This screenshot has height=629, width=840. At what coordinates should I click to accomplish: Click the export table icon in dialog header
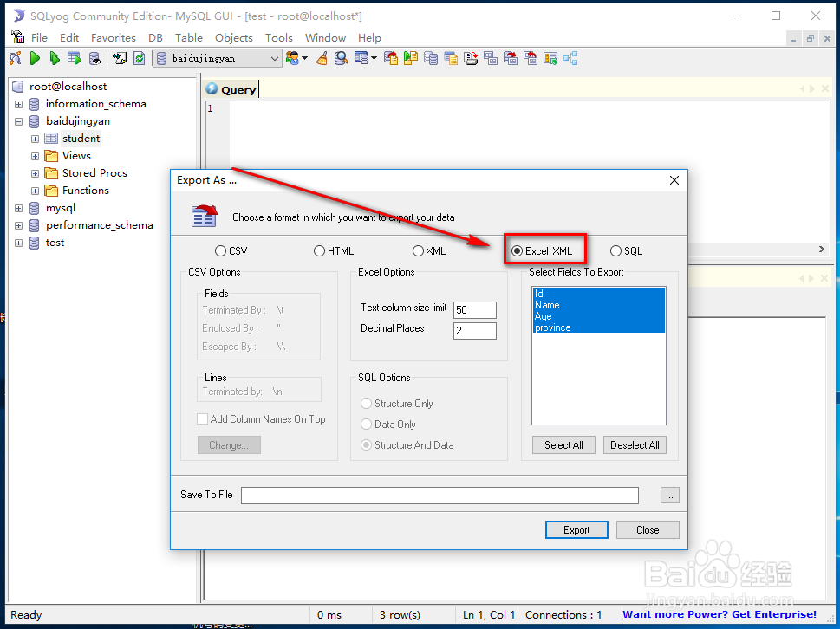pyautogui.click(x=205, y=216)
